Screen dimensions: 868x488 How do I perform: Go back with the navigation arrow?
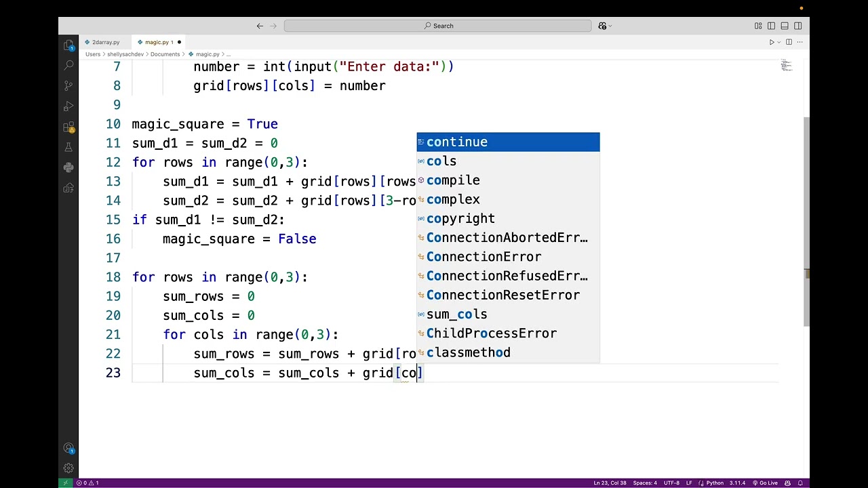260,26
